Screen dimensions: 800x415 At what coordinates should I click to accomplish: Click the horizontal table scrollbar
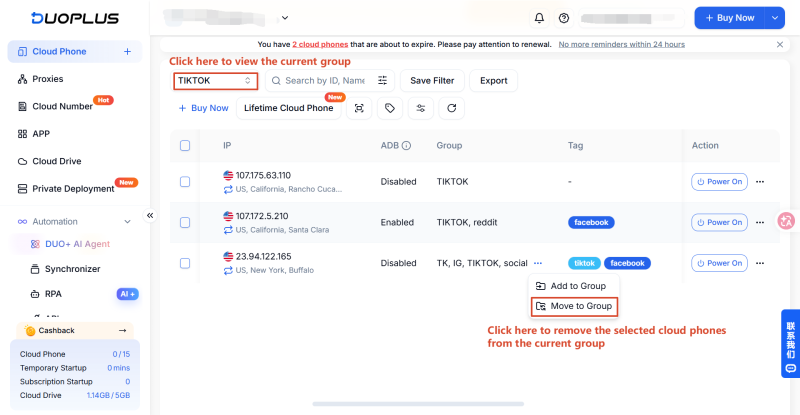(418, 404)
